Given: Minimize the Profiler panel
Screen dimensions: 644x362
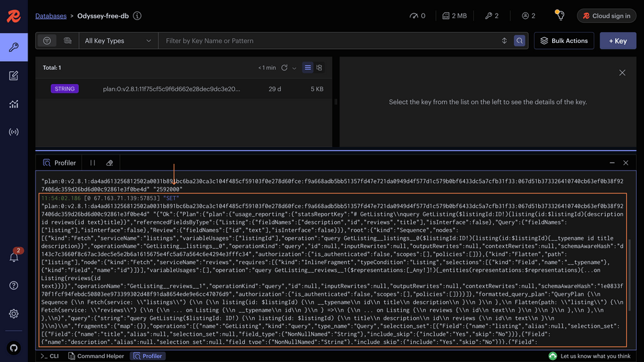Looking at the screenshot, I should click(612, 163).
